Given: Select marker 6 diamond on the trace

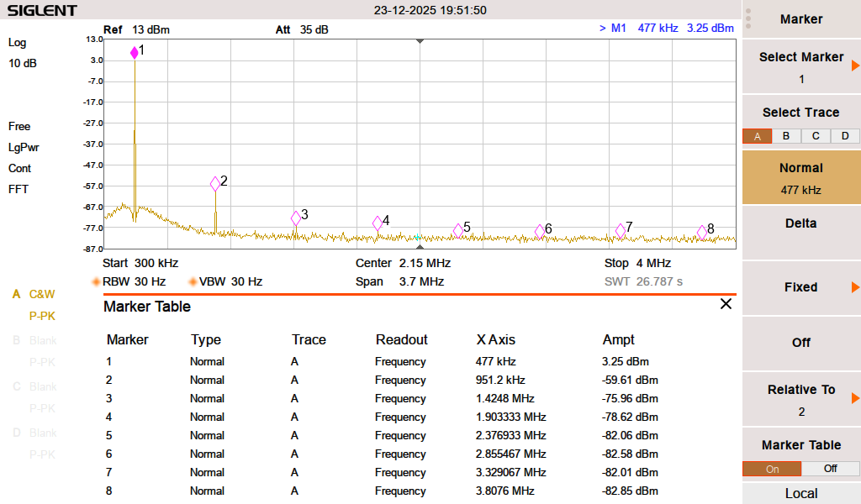Looking at the screenshot, I should coord(540,231).
